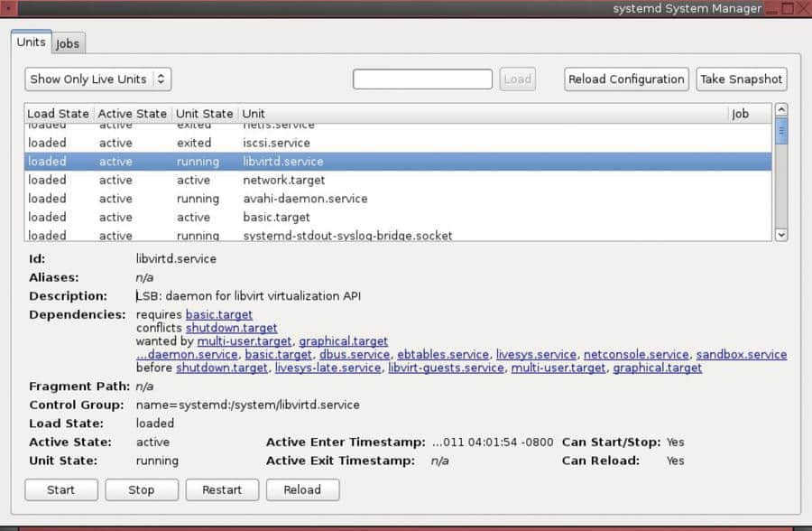
Task: Sort the list by the Active State column
Action: (133, 114)
